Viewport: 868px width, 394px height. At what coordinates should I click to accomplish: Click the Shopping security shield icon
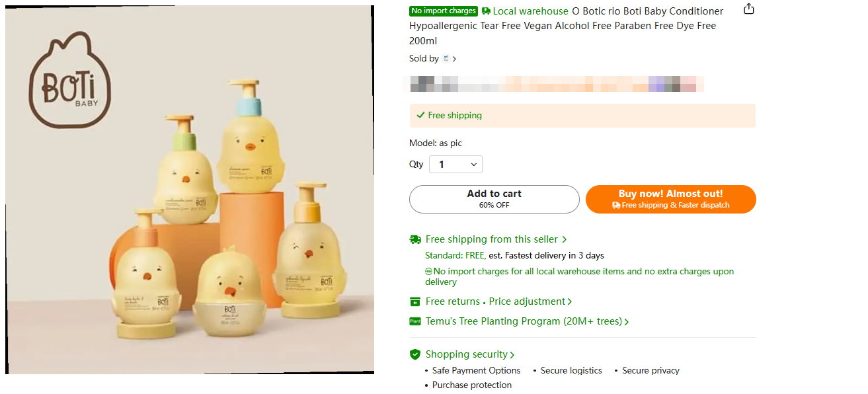click(416, 354)
